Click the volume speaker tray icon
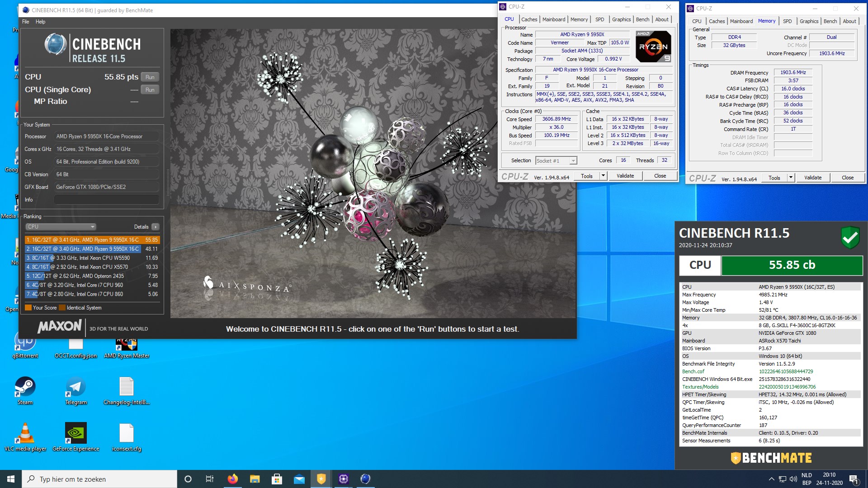 [793, 479]
